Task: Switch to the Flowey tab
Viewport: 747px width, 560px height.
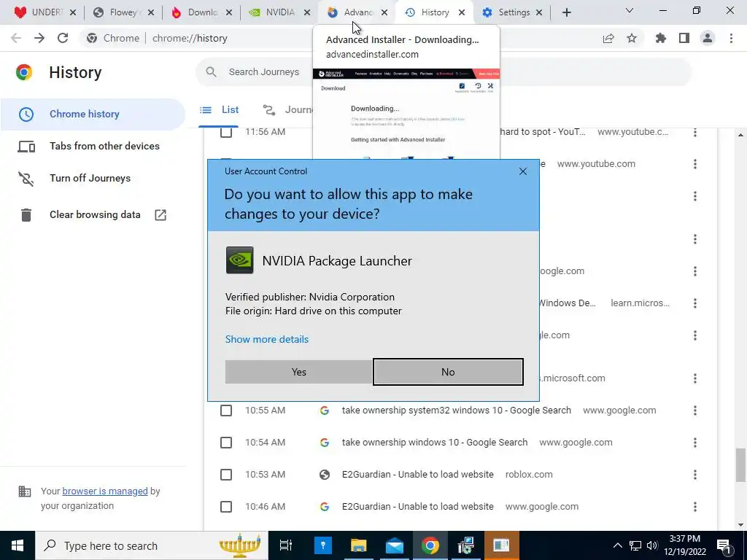Action: click(123, 12)
